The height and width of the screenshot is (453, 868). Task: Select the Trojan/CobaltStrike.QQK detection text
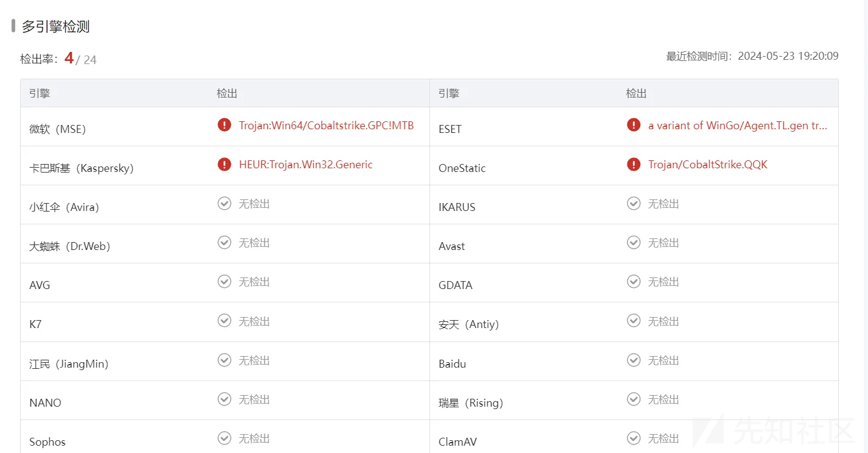click(x=708, y=165)
